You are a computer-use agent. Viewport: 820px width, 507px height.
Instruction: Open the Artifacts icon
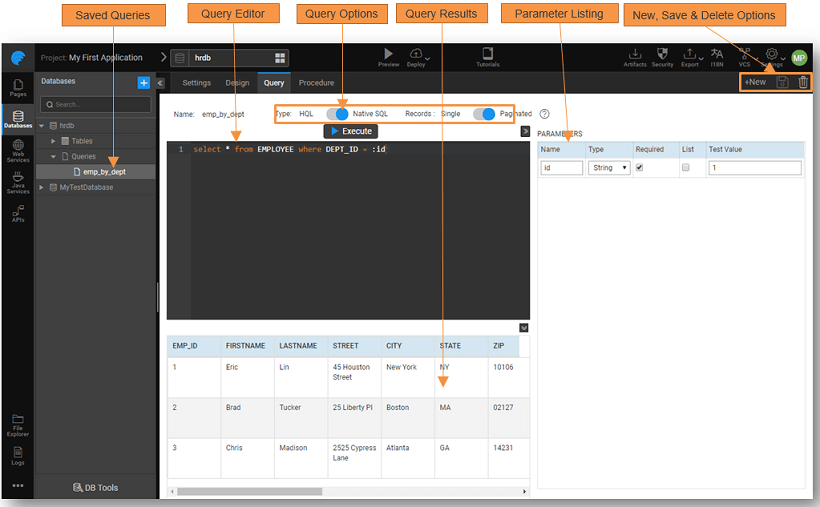coord(634,54)
